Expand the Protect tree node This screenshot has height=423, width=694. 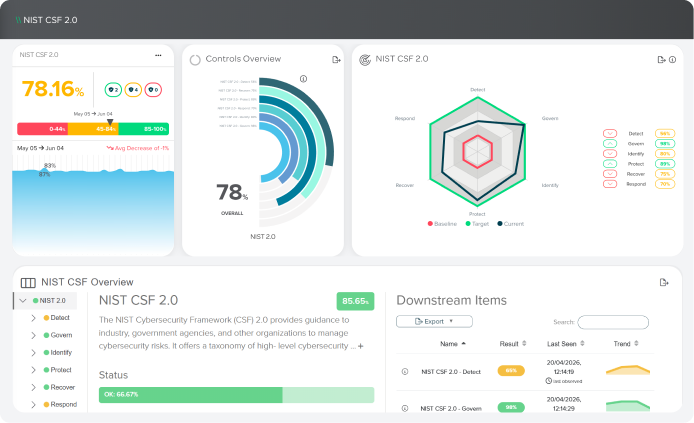(x=33, y=370)
